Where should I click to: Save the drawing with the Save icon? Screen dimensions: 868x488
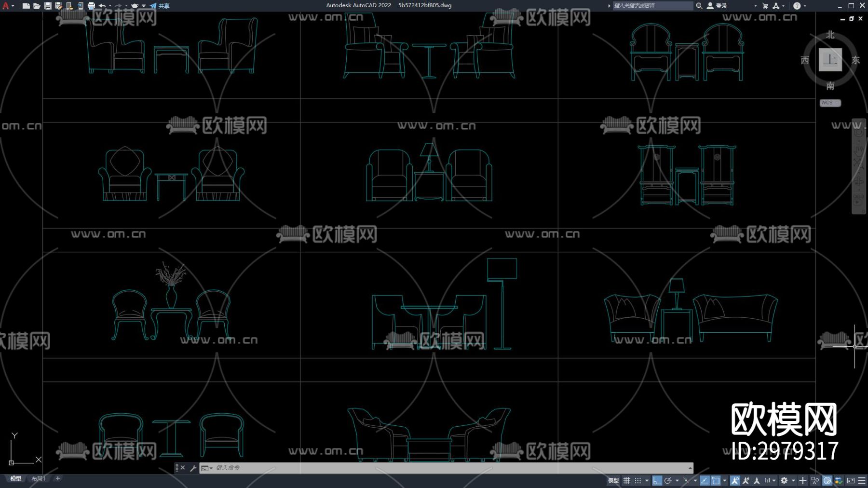(x=48, y=6)
